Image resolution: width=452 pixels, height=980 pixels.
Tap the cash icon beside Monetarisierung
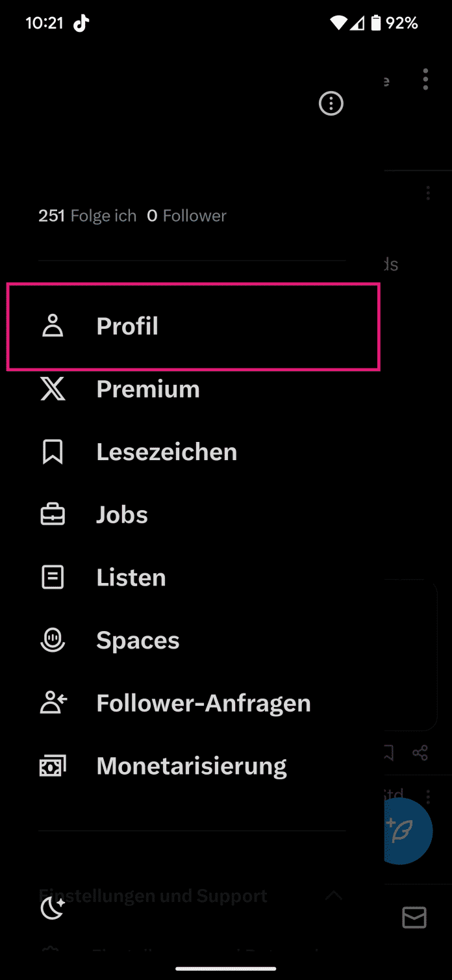click(x=53, y=767)
